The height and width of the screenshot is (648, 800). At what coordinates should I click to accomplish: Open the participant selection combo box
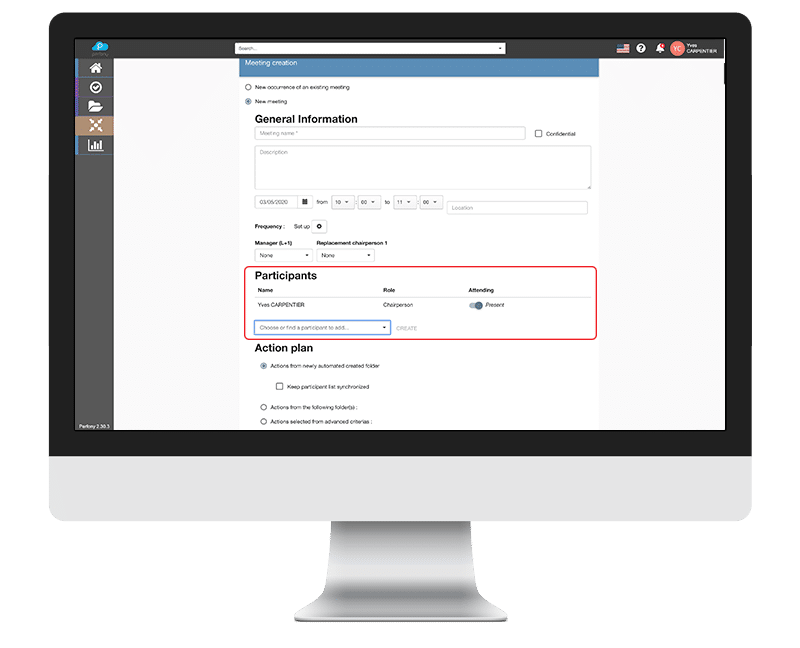pos(322,327)
